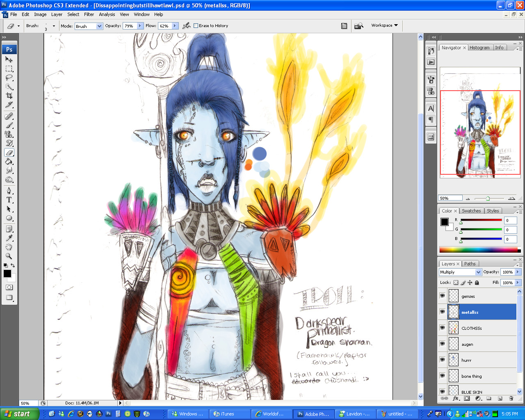Click the Windows start button
The image size is (525, 420).
(x=20, y=414)
